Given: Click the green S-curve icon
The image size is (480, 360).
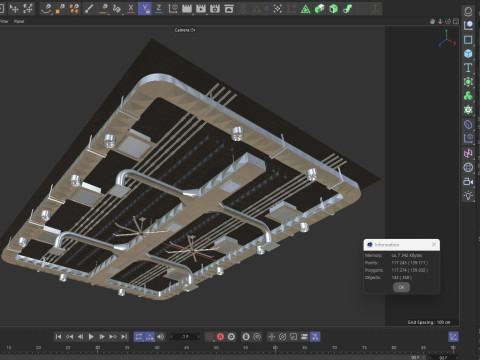Looking at the screenshot, I should pyautogui.click(x=347, y=9).
